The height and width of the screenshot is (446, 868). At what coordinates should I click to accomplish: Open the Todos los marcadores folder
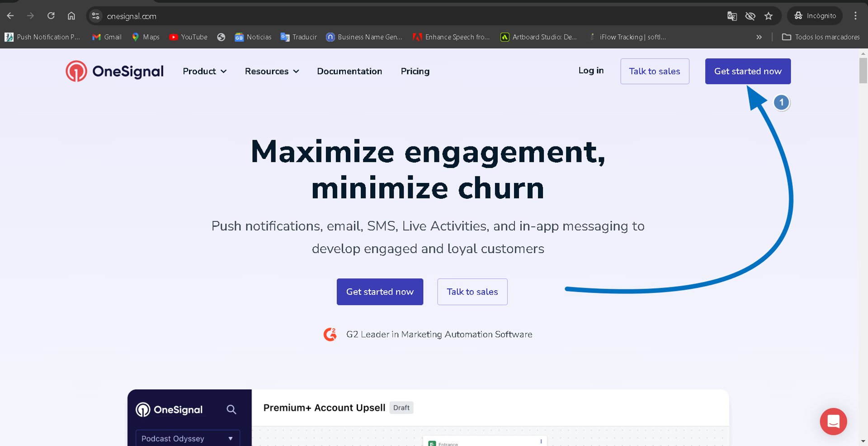(x=821, y=37)
